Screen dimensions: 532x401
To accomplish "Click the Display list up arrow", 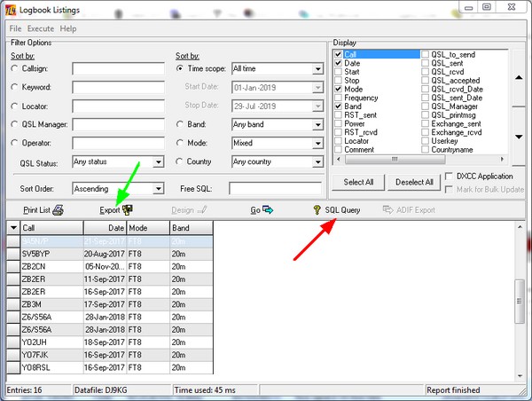I will (x=519, y=78).
